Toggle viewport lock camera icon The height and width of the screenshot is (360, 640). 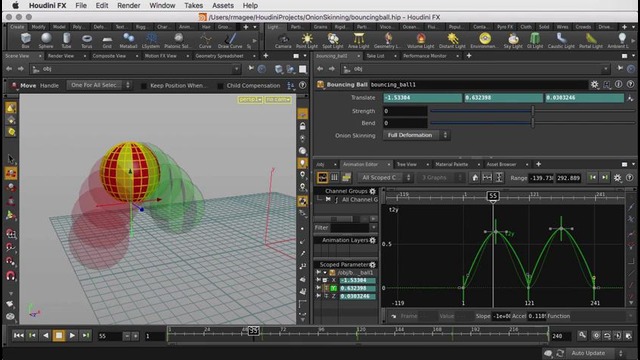click(302, 126)
